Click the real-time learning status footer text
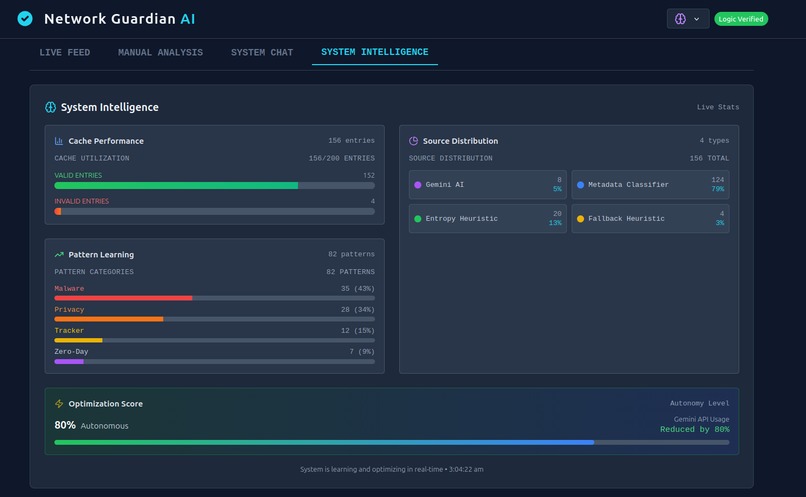 coord(392,469)
